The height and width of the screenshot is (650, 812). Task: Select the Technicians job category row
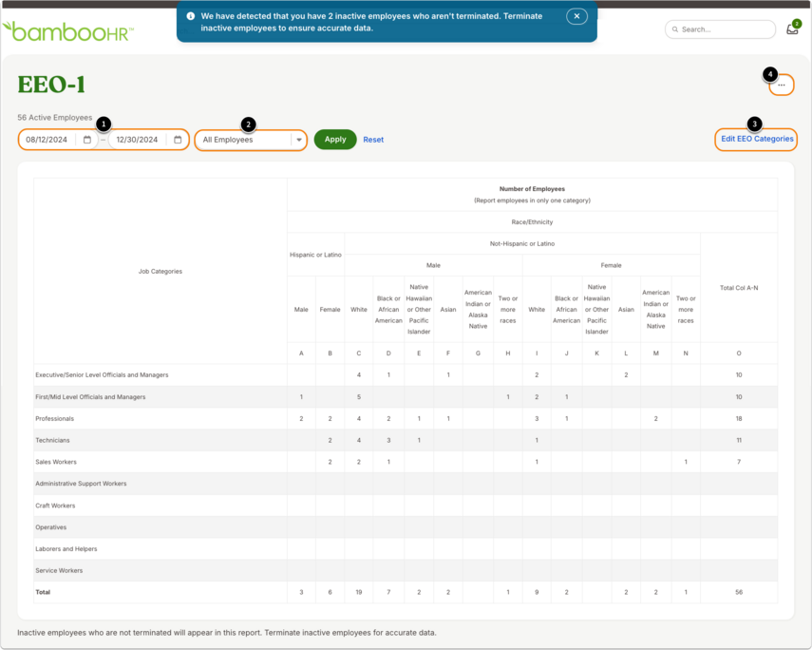[406, 440]
